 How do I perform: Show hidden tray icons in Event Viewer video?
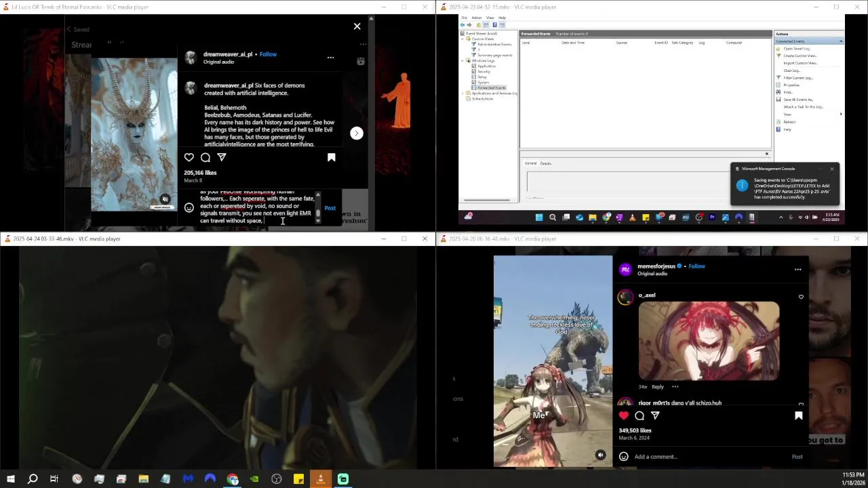pyautogui.click(x=781, y=218)
